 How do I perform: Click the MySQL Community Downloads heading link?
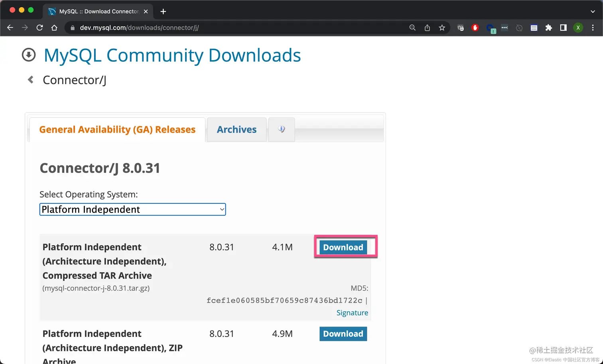(x=172, y=55)
